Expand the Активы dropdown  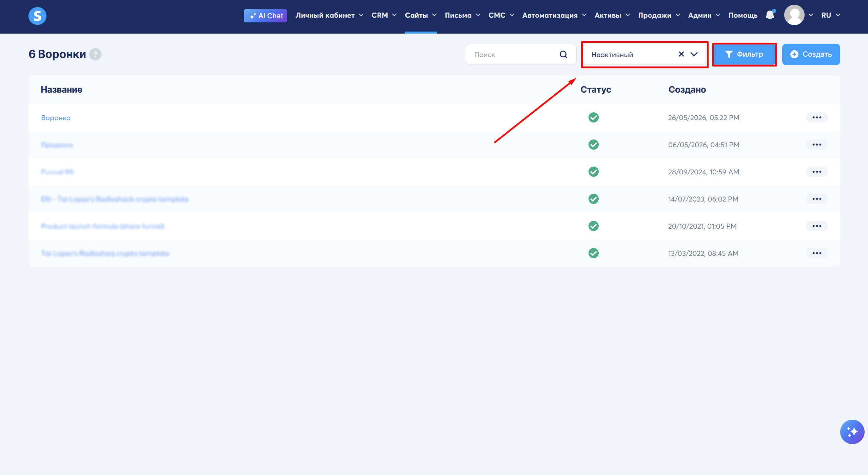[x=612, y=15]
